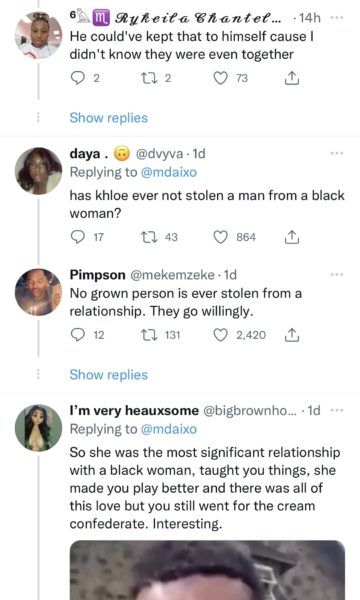Open the attached video in heauxsome's tweet
The height and width of the screenshot is (600, 360).
point(207,570)
